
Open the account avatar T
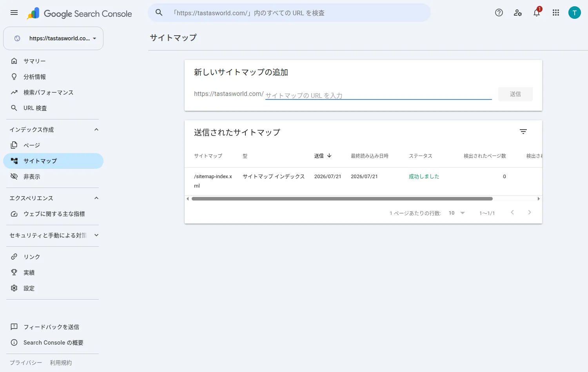point(574,13)
